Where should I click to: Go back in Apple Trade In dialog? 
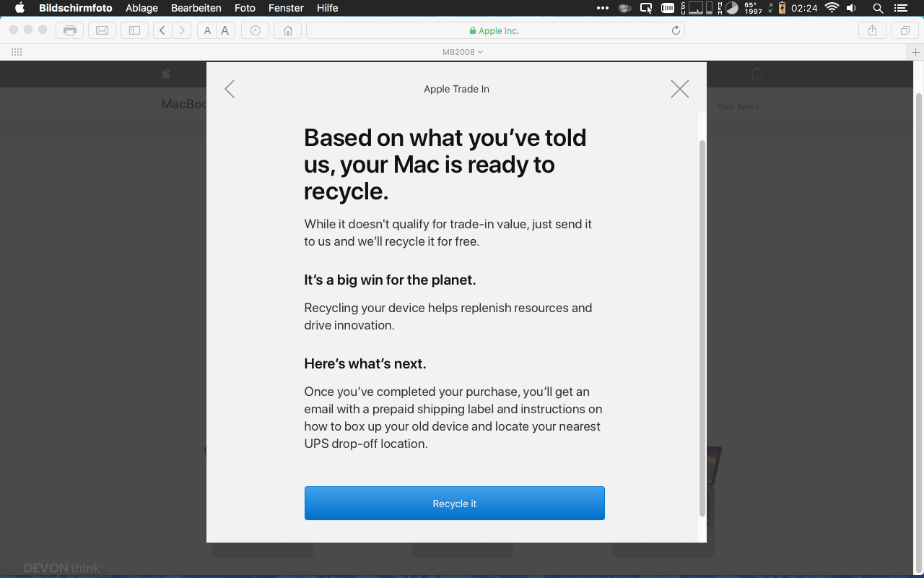tap(230, 89)
